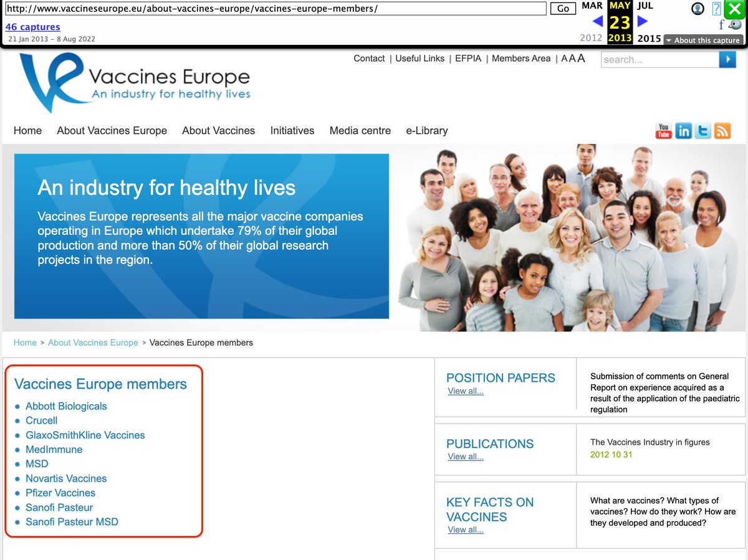This screenshot has width=748, height=560.
Task: Open the 'Media centre' nav item
Action: [360, 130]
